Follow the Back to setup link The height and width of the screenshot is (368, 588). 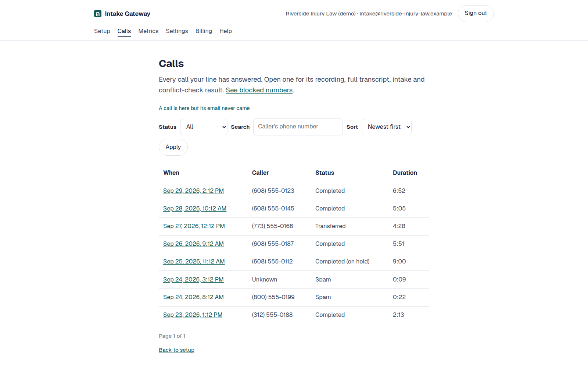click(x=176, y=350)
